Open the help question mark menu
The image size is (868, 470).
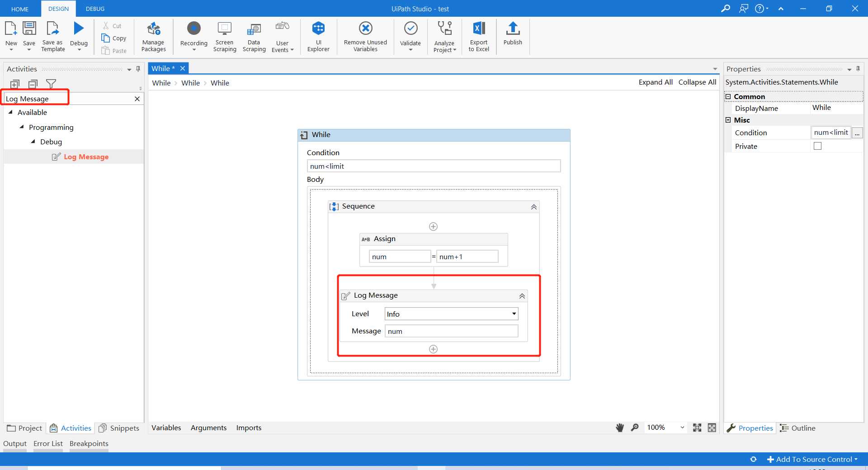(762, 9)
